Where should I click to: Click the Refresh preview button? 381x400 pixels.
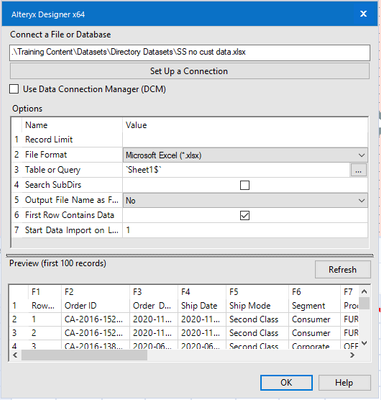[342, 269]
